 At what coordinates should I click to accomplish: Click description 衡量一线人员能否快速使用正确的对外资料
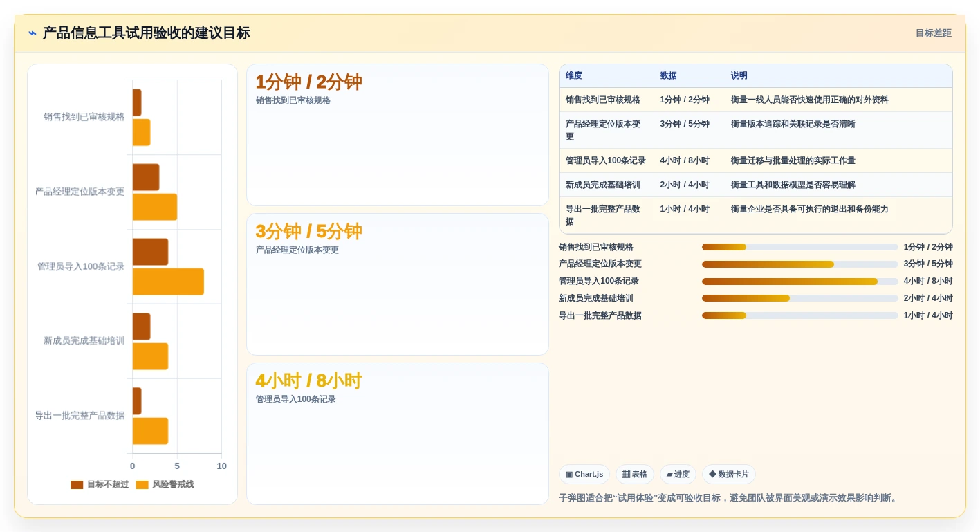pyautogui.click(x=810, y=100)
